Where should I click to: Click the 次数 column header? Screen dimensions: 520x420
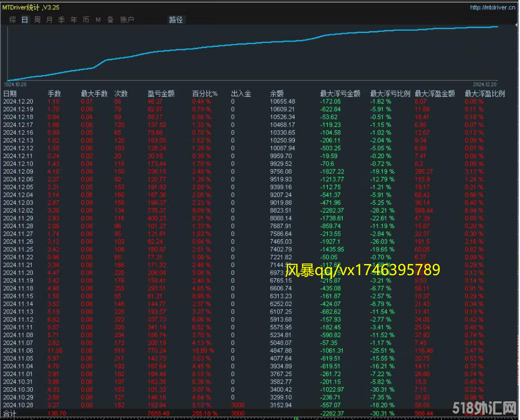click(x=121, y=94)
